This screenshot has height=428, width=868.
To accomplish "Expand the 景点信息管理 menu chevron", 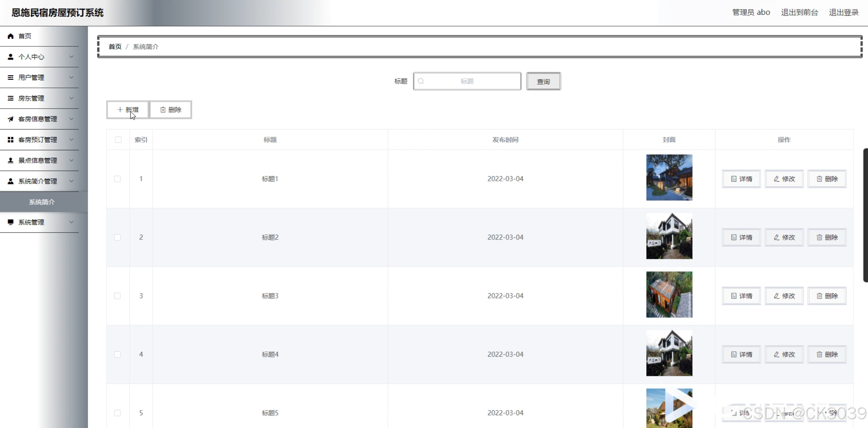I will pos(71,160).
